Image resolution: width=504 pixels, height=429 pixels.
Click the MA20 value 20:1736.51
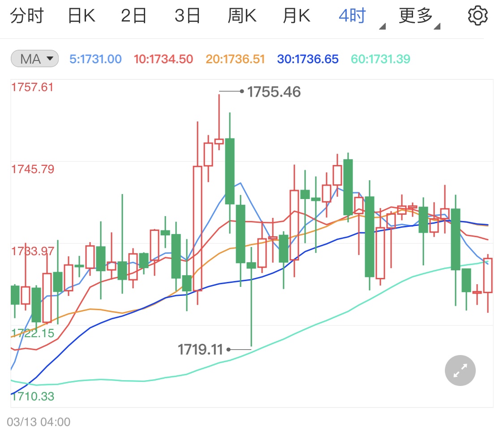click(x=235, y=59)
